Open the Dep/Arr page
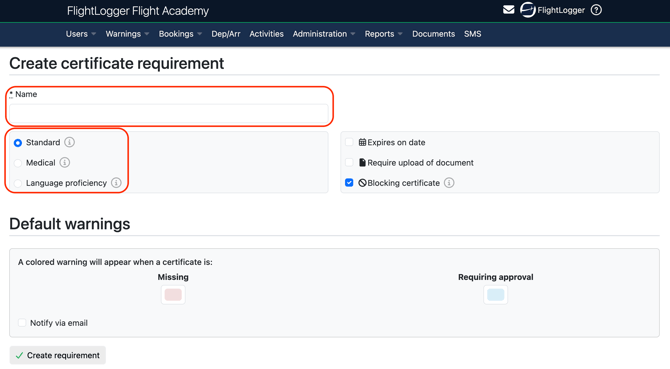The image size is (670, 369). pyautogui.click(x=226, y=34)
